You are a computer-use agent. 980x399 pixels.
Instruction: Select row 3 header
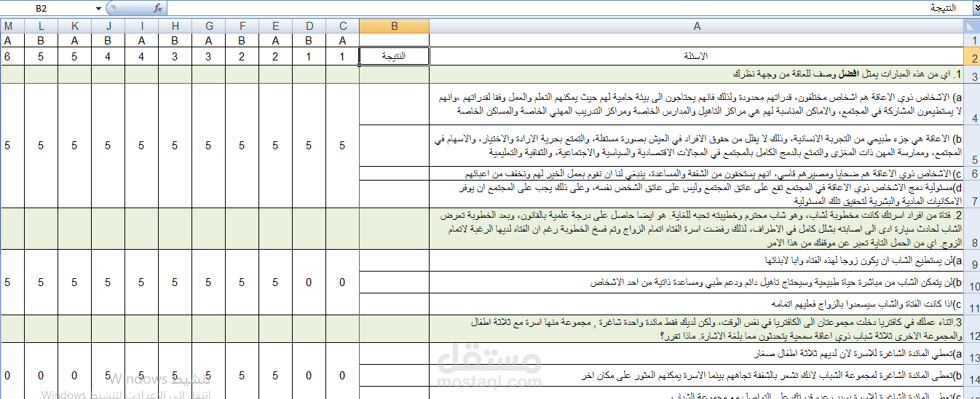(x=973, y=75)
